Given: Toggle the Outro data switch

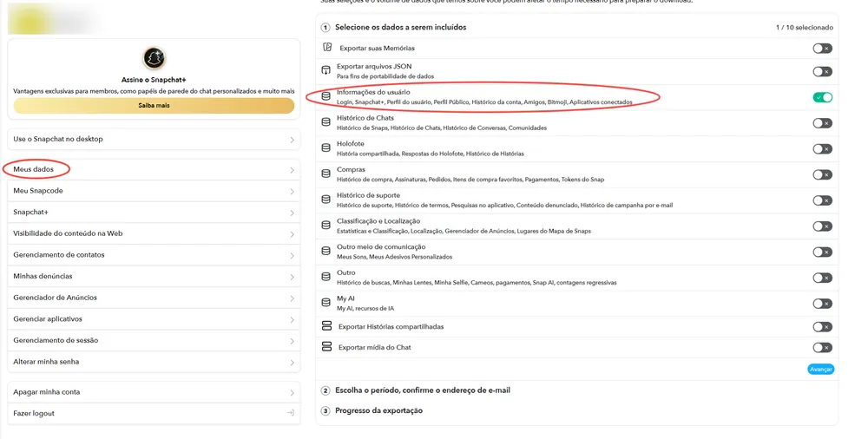Looking at the screenshot, I should pos(822,278).
